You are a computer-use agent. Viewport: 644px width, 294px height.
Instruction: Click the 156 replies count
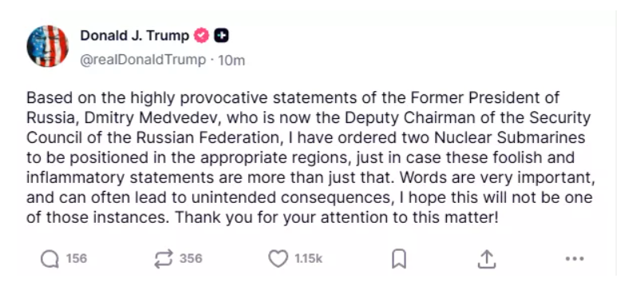coord(77,259)
